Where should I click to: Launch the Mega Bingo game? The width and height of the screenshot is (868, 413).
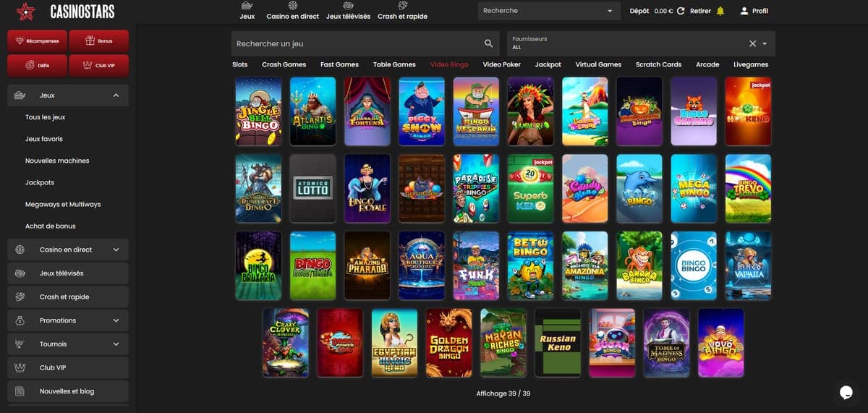click(x=694, y=188)
